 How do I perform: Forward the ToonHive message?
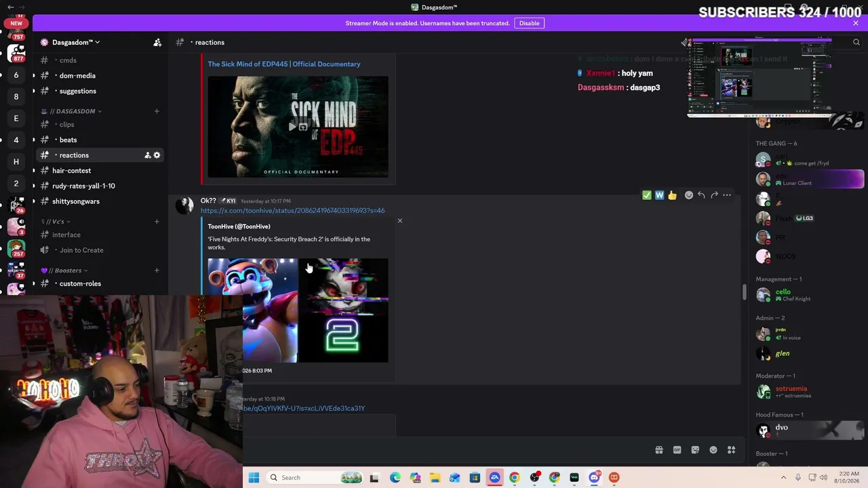pos(714,195)
